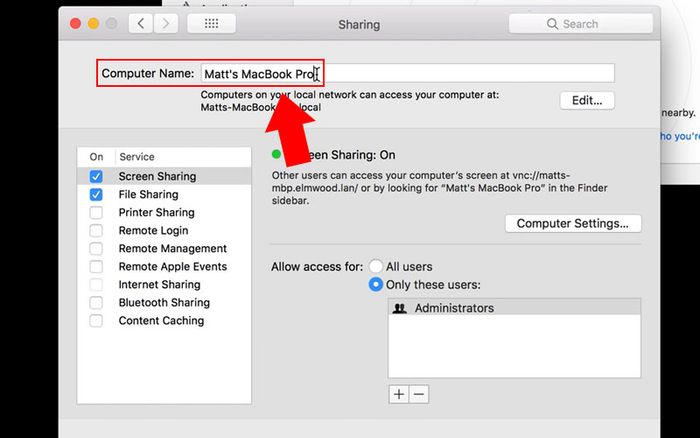Select the Internet Sharing service row
The image size is (700, 438).
point(164,284)
